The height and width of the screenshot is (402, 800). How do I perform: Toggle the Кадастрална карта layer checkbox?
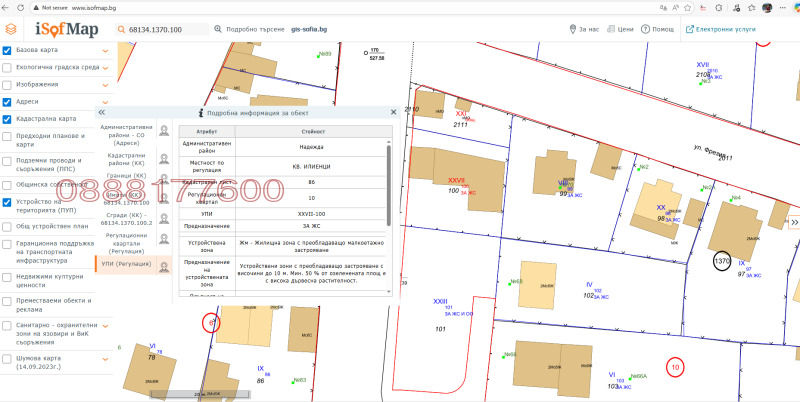click(x=8, y=118)
